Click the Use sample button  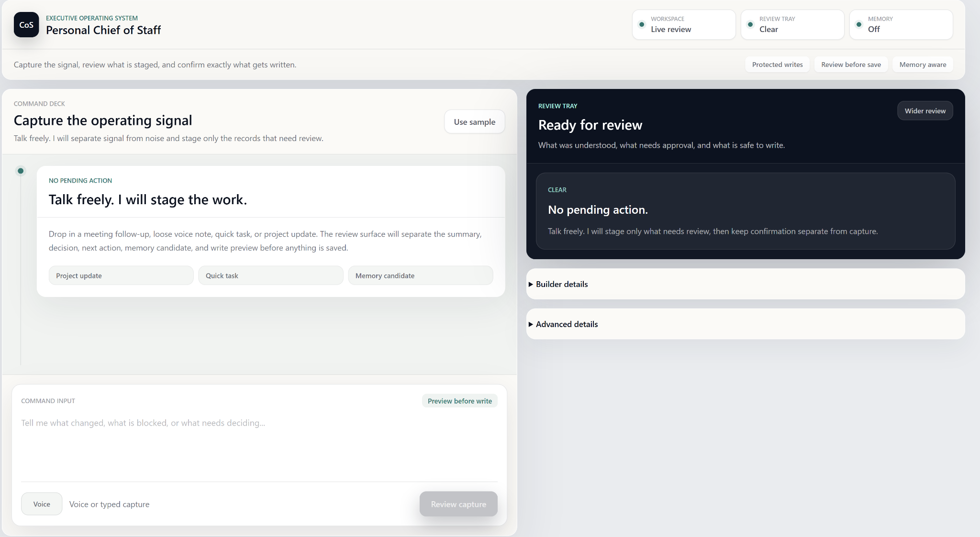point(475,122)
